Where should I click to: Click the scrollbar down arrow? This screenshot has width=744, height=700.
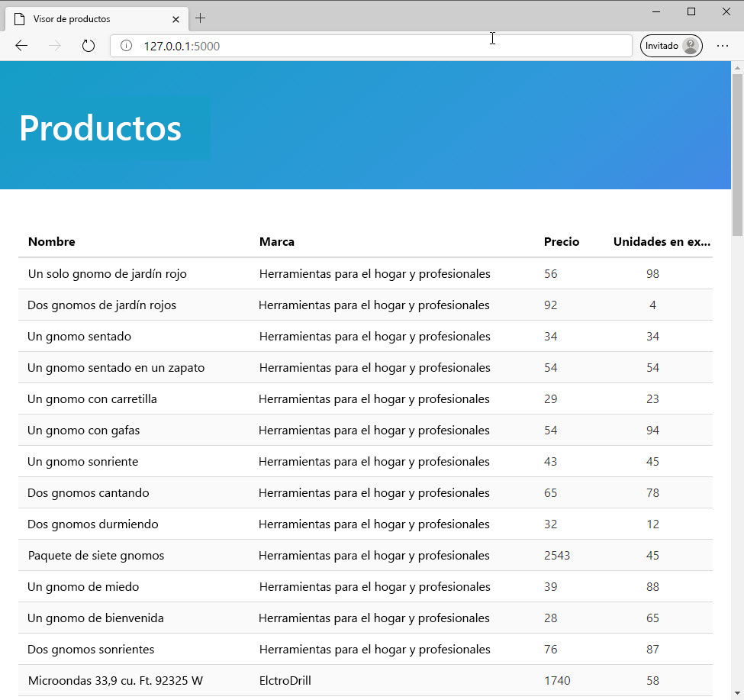coord(736,693)
